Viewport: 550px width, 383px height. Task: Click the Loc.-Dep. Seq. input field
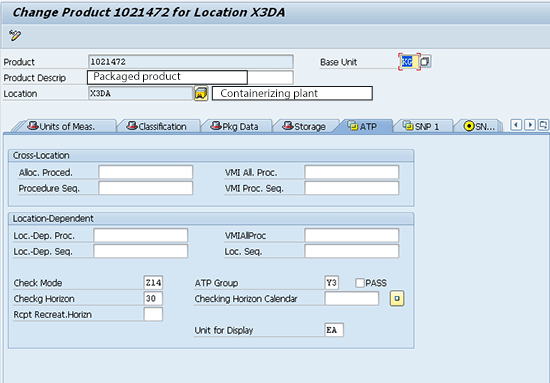pyautogui.click(x=141, y=251)
